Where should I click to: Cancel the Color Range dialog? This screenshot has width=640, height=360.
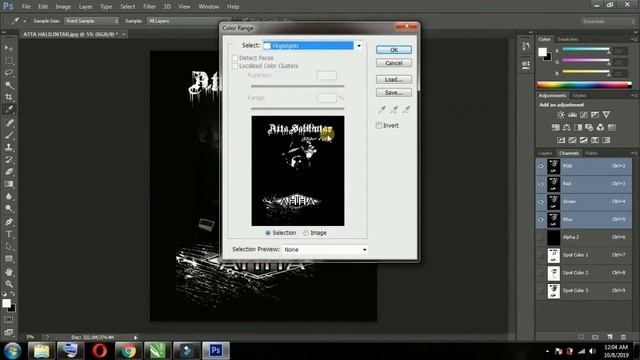[x=394, y=63]
